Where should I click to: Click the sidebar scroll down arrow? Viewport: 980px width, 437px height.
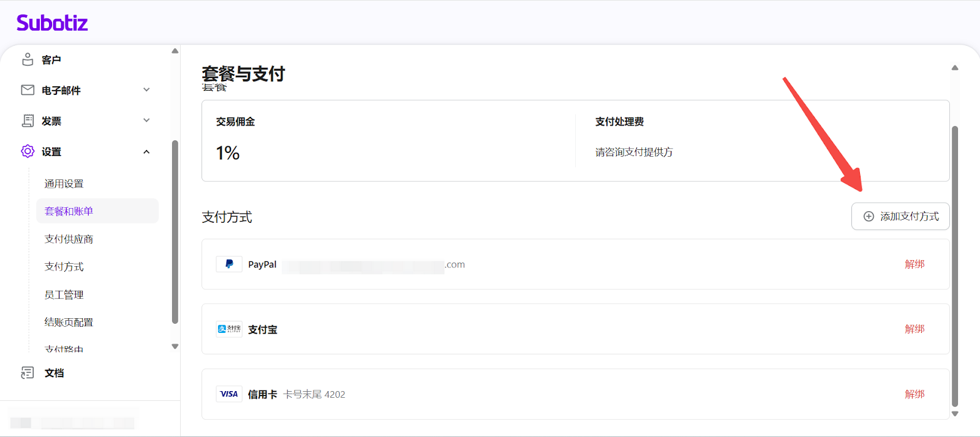pyautogui.click(x=175, y=346)
